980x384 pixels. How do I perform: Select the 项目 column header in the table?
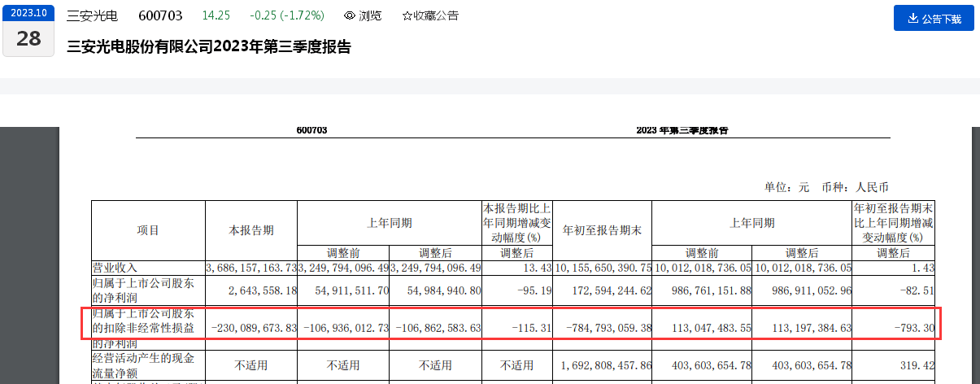pos(148,230)
